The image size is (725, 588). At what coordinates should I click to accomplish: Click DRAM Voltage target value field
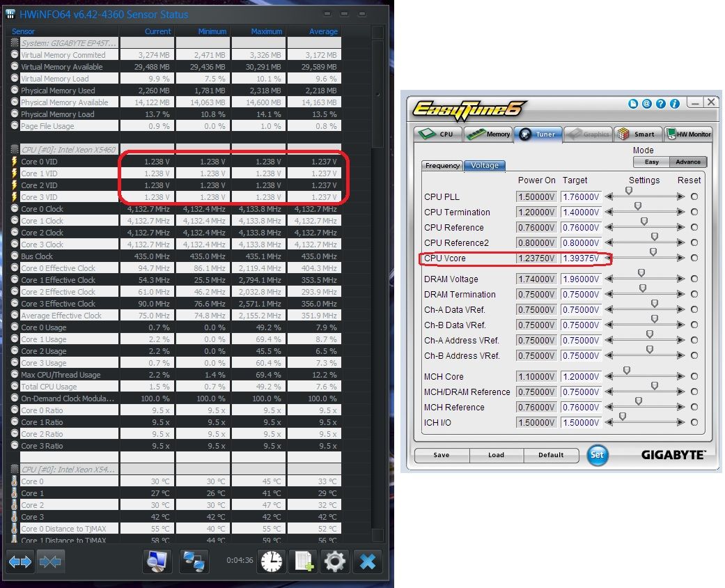coord(582,279)
